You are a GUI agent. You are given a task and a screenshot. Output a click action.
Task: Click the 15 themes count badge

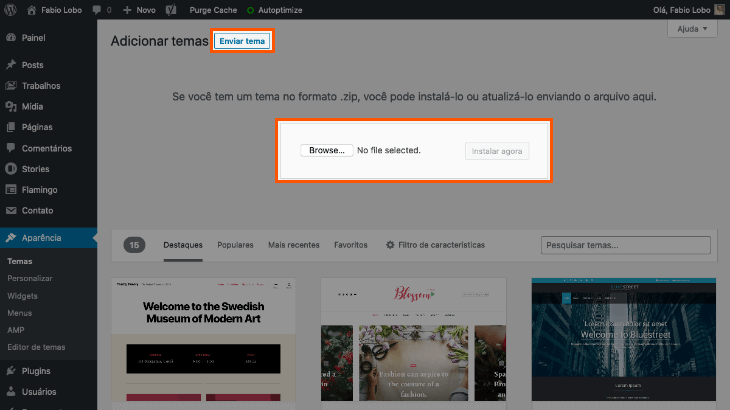click(x=134, y=245)
